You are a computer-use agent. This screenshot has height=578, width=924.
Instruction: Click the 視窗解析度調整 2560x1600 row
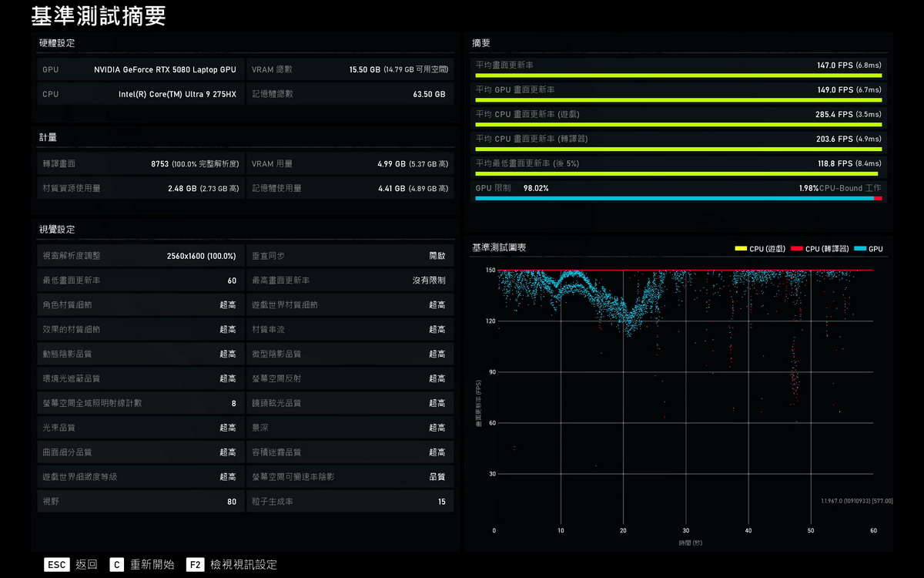tap(139, 256)
